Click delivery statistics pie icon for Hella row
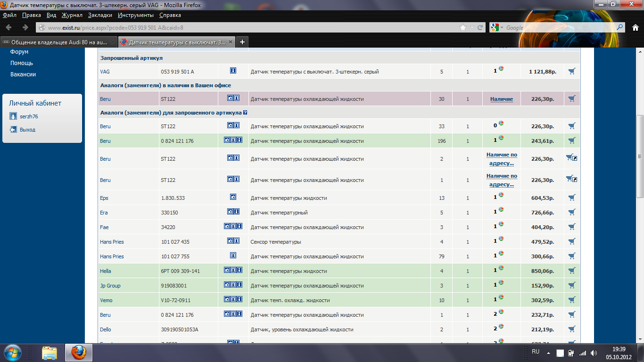This screenshot has width=644, height=362. 501,270
